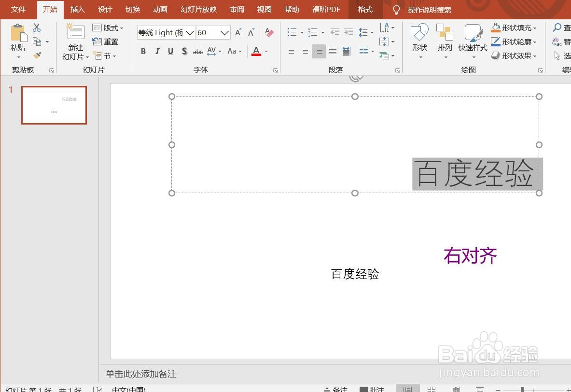The image size is (571, 392).
Task: Toggle the notes pane 备注 button
Action: [335, 389]
